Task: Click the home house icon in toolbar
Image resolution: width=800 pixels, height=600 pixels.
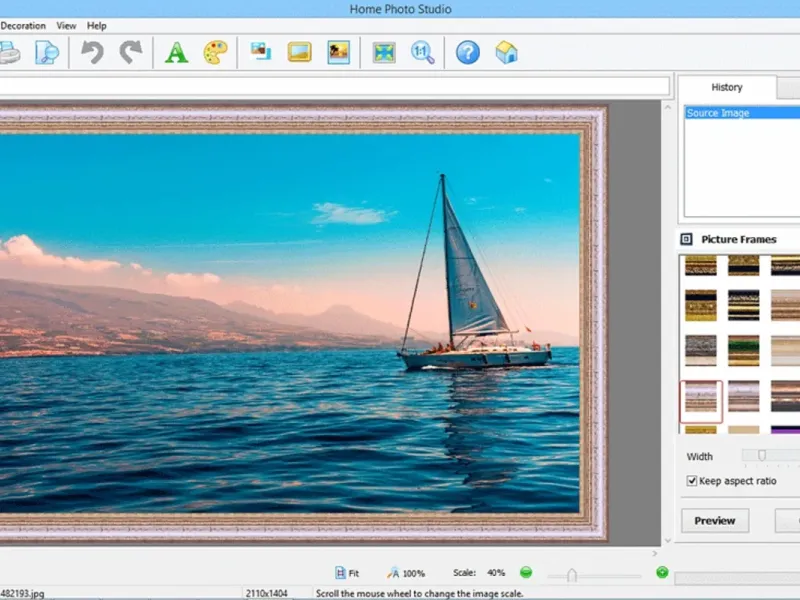Action: coord(507,52)
